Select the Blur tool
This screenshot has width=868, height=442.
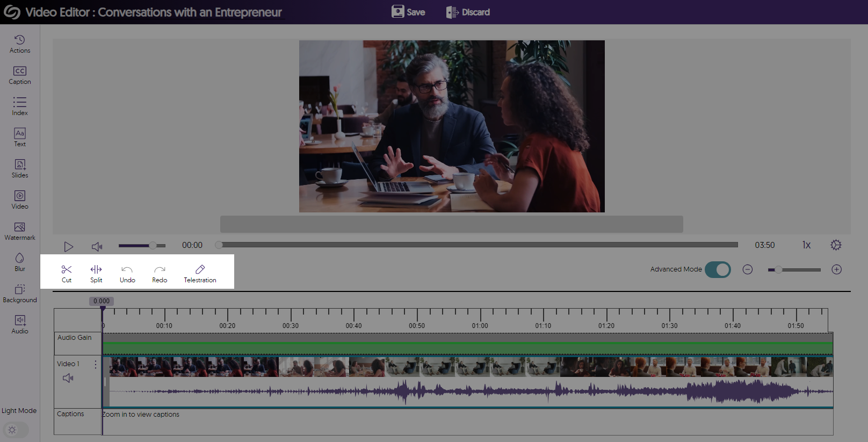pyautogui.click(x=20, y=262)
